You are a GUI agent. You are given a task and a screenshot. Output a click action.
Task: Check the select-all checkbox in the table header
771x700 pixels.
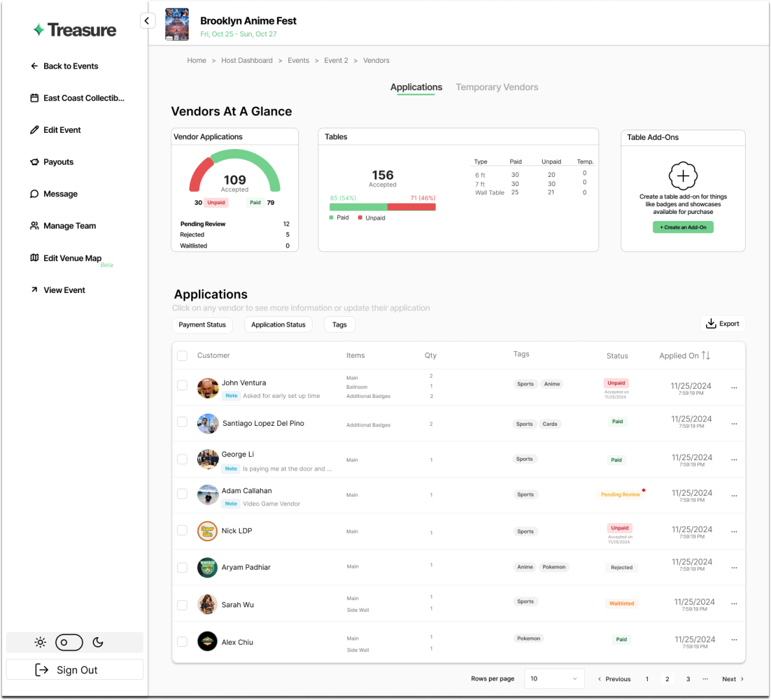click(x=182, y=356)
